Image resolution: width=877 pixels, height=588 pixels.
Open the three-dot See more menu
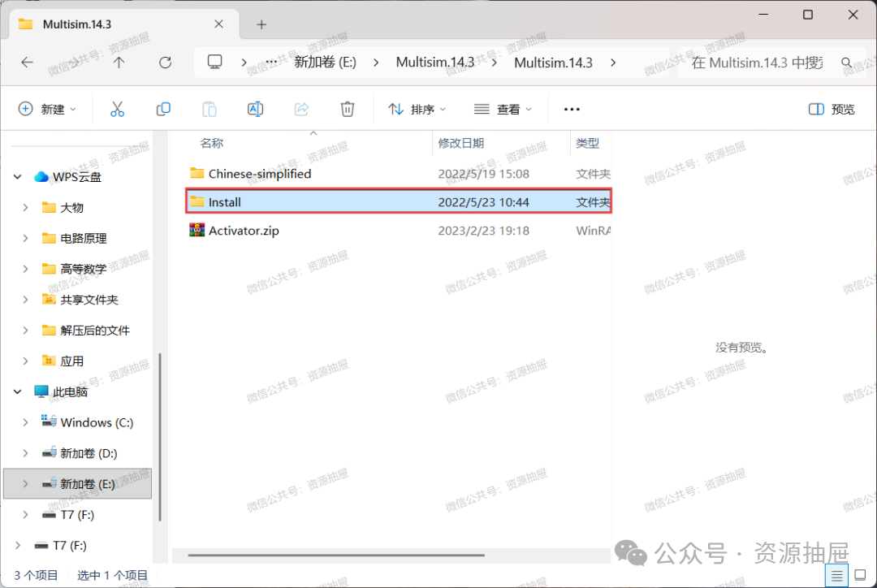[x=572, y=109]
